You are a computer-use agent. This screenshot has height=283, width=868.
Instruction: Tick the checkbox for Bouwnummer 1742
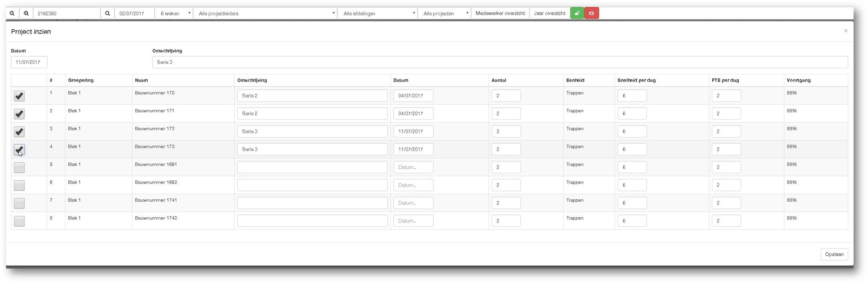pyautogui.click(x=19, y=221)
